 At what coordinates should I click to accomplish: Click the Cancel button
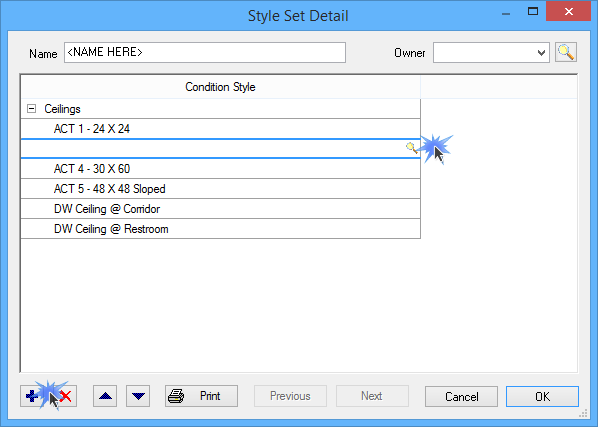pos(461,396)
